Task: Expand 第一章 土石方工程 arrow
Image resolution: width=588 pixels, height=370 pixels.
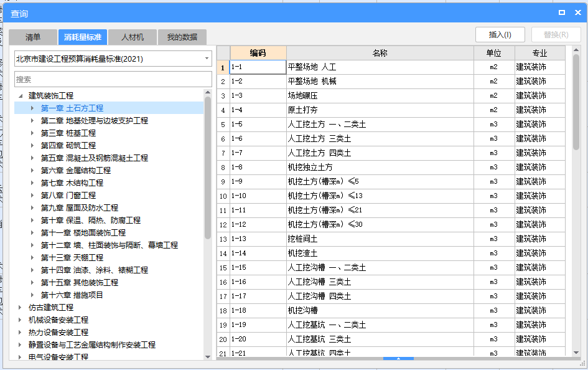Action: (x=32, y=108)
